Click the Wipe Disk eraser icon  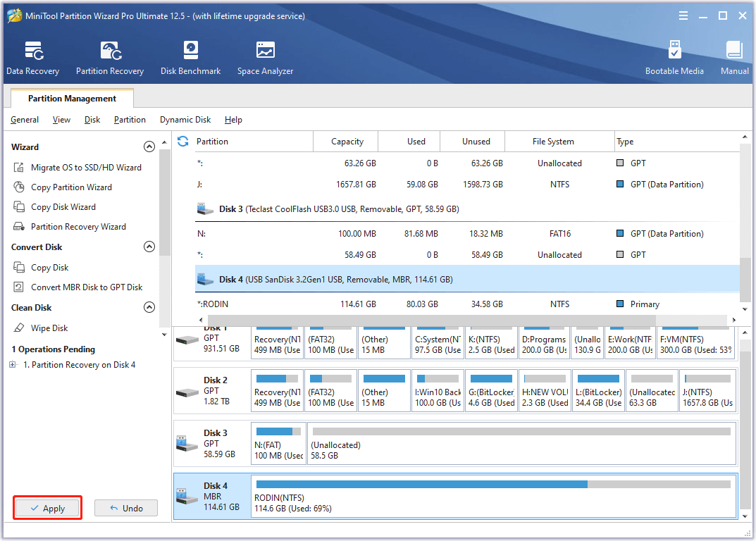point(19,328)
